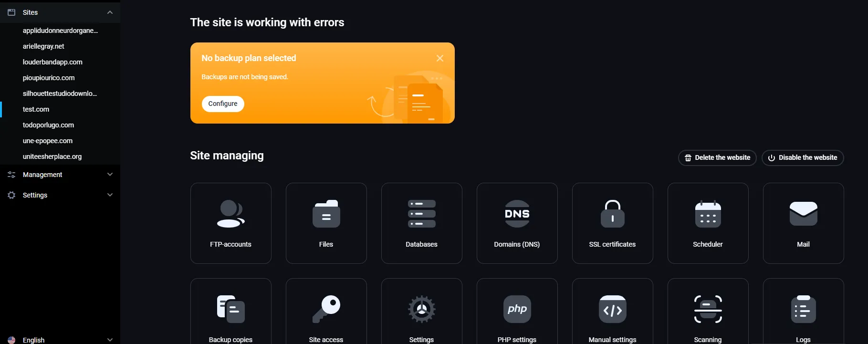The width and height of the screenshot is (868, 344).
Task: Click the Management sliders icon
Action: (11, 175)
